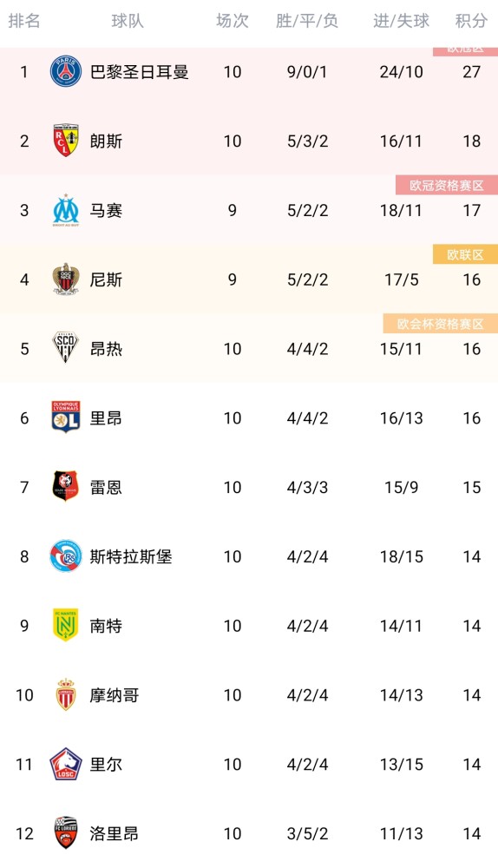Open the AS Monaco crest
This screenshot has width=498, height=868.
66,694
